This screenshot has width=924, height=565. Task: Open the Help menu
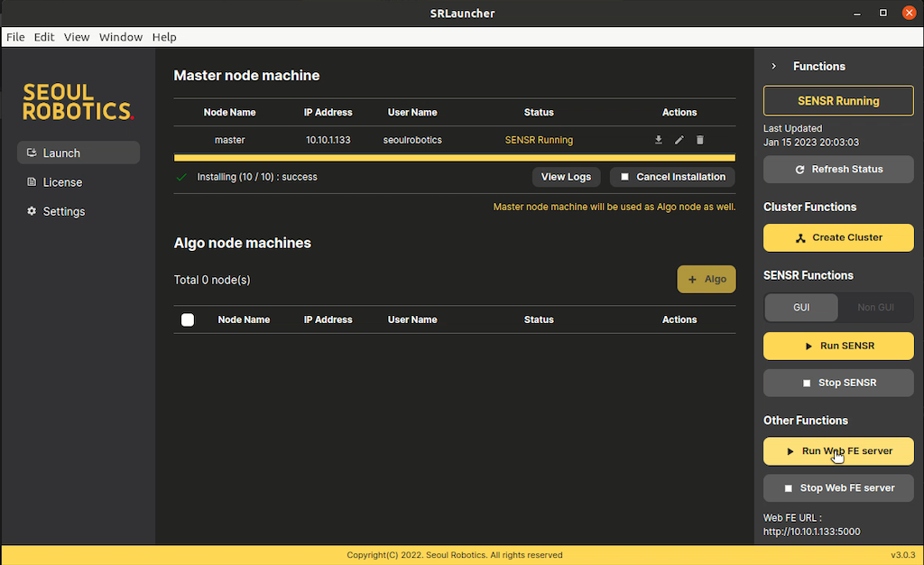(x=164, y=37)
